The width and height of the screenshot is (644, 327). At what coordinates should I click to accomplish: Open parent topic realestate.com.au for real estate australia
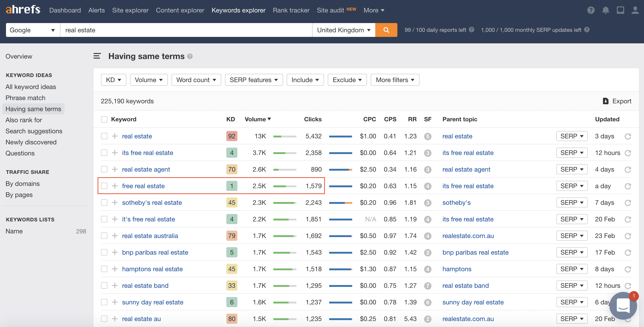(468, 236)
